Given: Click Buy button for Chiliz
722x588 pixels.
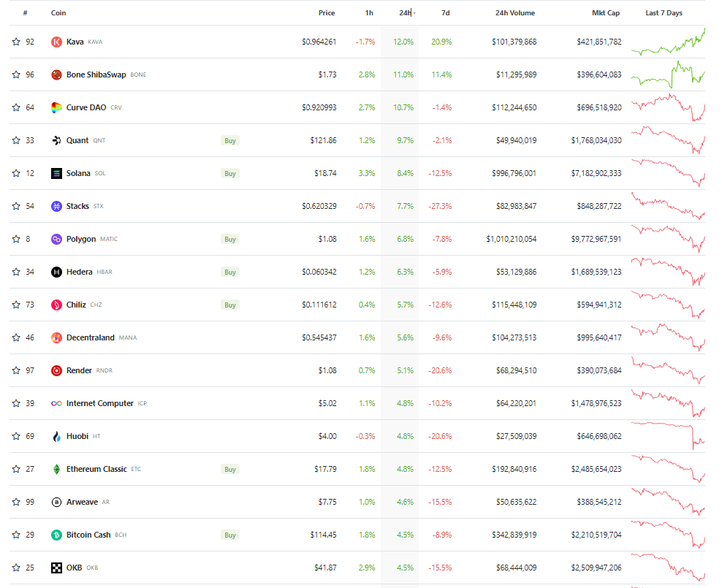Looking at the screenshot, I should 230,305.
